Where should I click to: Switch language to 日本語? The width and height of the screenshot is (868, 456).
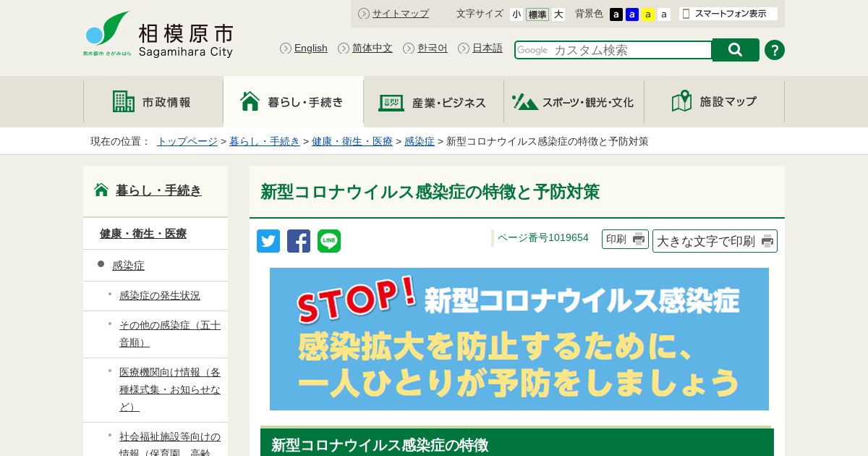(488, 48)
